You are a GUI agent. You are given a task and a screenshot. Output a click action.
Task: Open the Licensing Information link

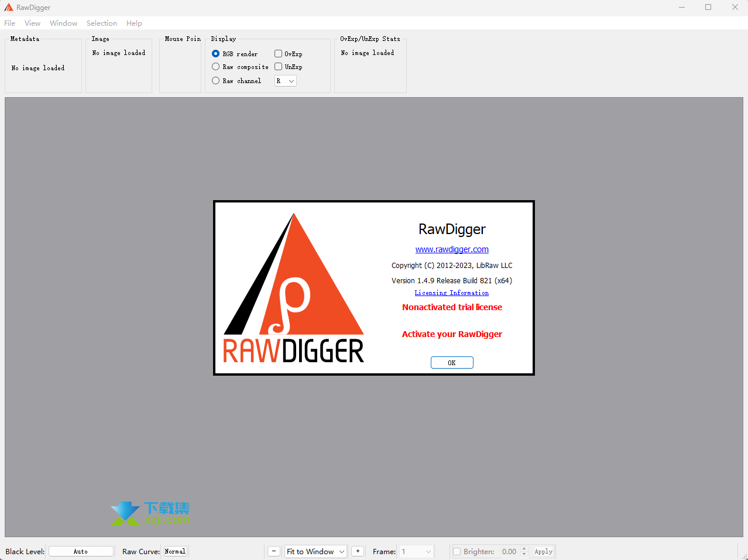click(452, 293)
